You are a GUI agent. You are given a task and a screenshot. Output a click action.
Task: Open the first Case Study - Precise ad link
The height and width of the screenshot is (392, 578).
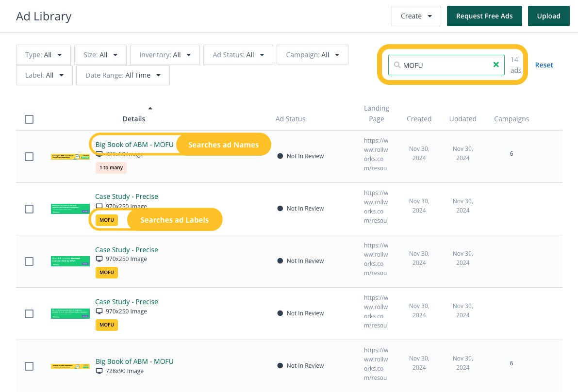point(126,196)
